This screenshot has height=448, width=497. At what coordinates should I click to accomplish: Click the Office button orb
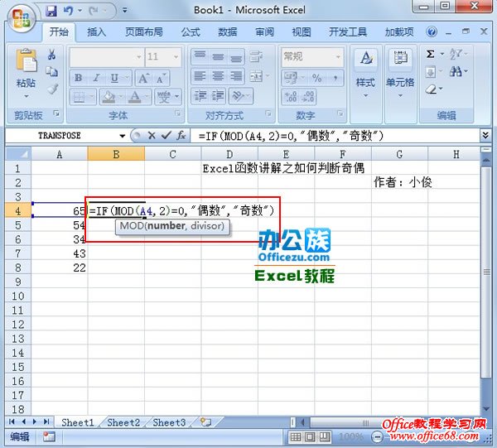[22, 19]
